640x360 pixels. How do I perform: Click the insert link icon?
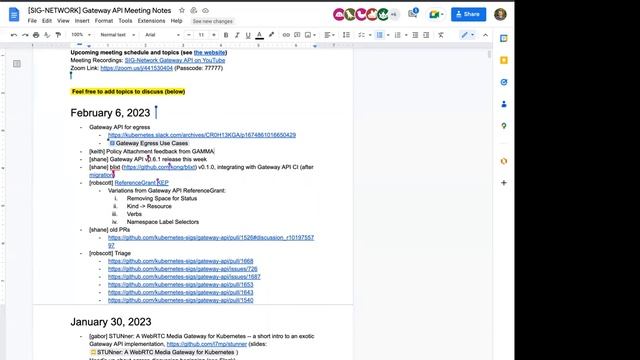point(286,35)
